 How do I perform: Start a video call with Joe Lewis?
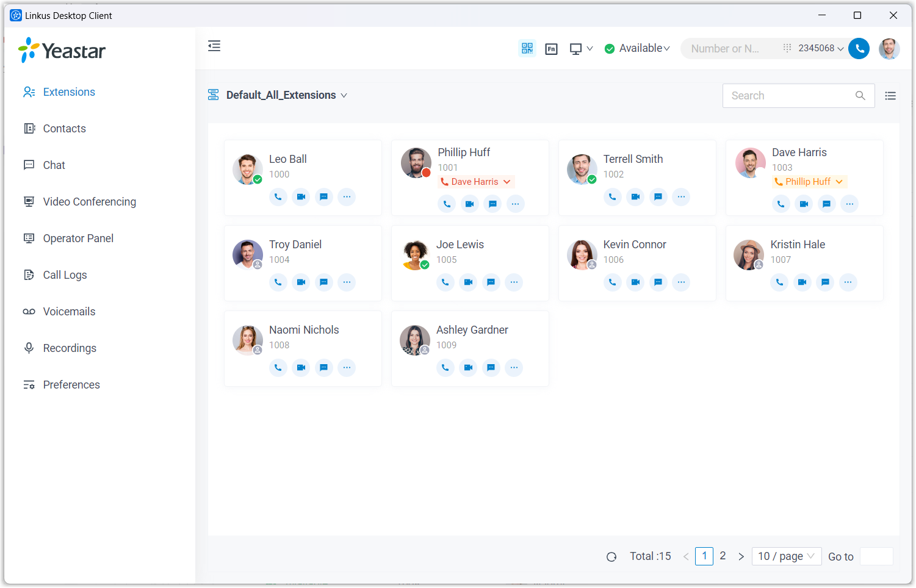click(468, 282)
